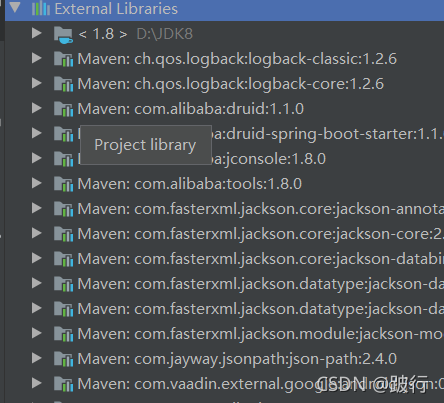Click the logback-classic library icon
This screenshot has width=444, height=403.
[x=63, y=59]
